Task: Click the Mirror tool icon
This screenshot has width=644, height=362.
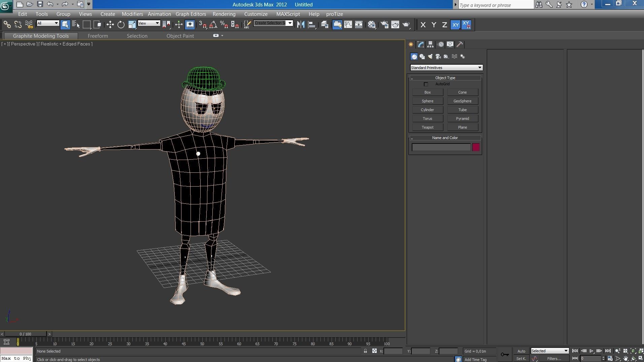Action: [x=301, y=25]
